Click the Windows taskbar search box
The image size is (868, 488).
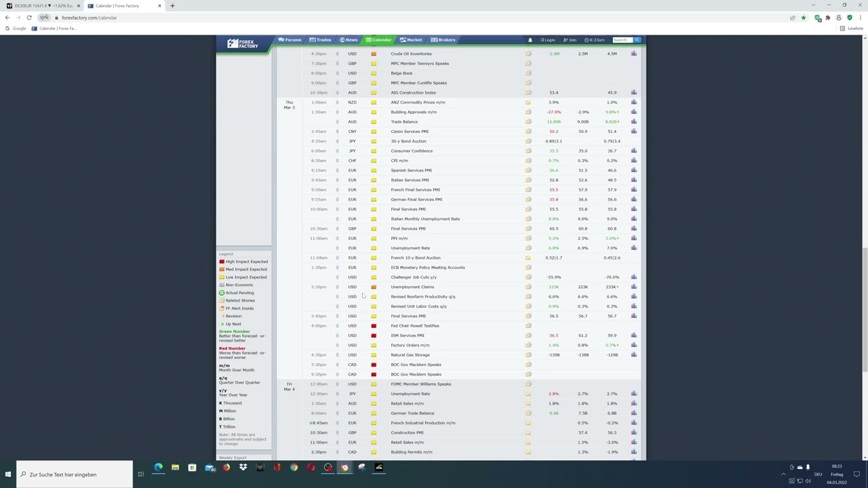[x=75, y=474]
